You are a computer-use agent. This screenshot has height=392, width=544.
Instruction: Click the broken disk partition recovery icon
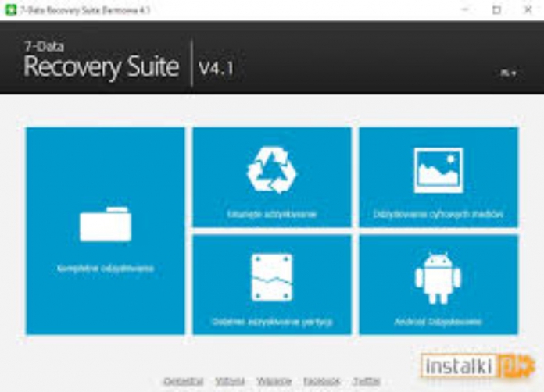pyautogui.click(x=271, y=277)
